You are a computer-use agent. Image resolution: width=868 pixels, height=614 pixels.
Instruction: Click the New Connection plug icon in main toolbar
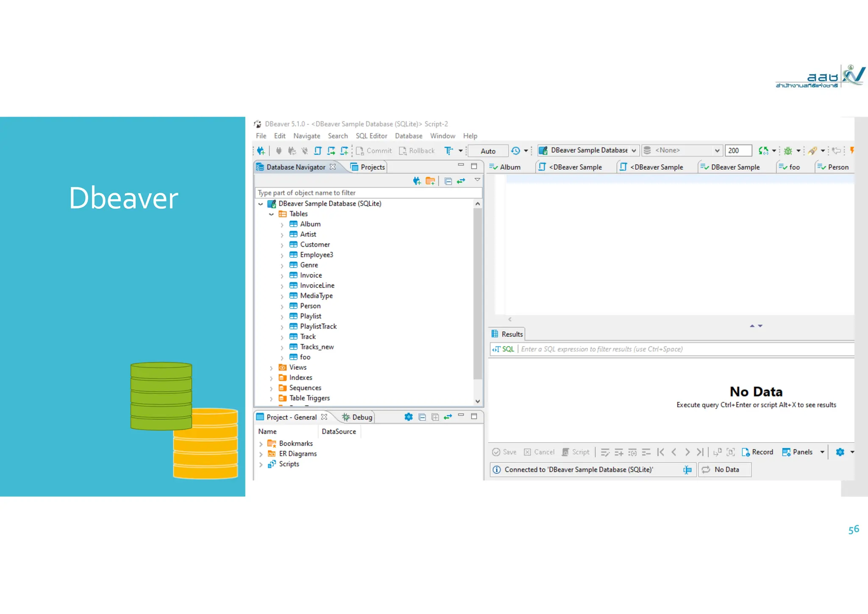tap(261, 151)
